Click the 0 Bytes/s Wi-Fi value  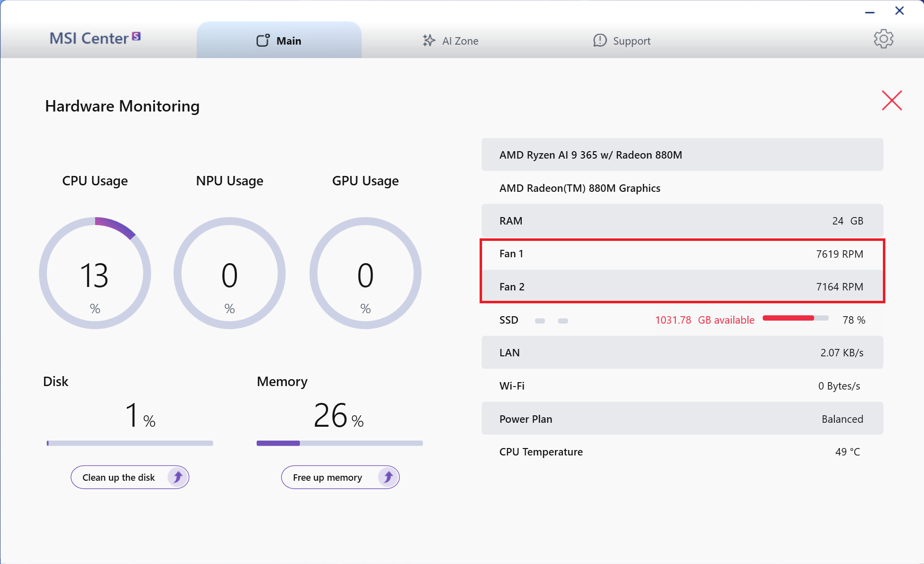(839, 386)
